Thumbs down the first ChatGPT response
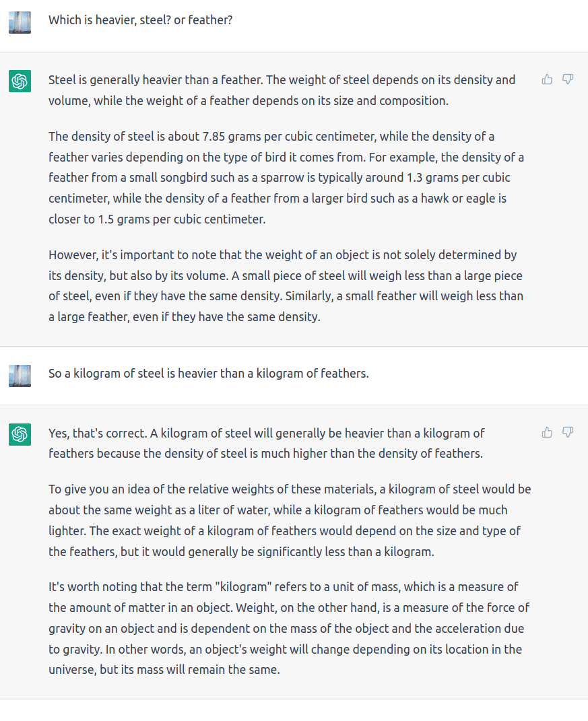The width and height of the screenshot is (588, 721). (x=568, y=79)
